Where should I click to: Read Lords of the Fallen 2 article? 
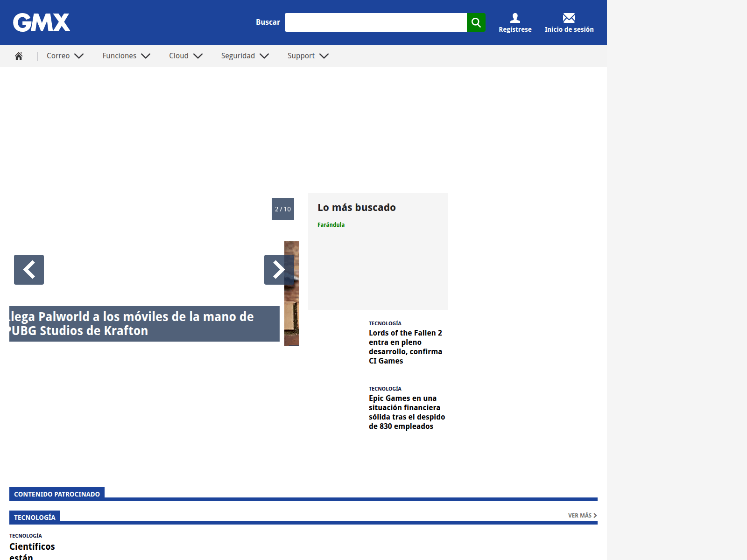tap(405, 347)
